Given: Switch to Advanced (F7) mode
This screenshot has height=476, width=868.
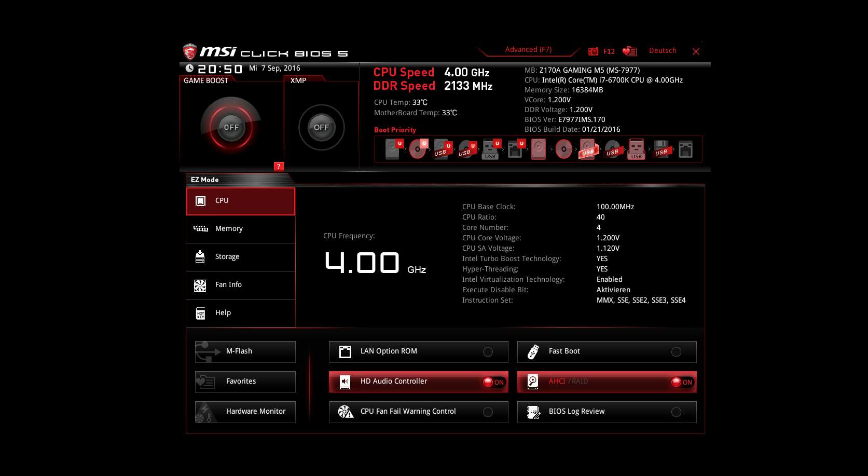Looking at the screenshot, I should click(x=527, y=49).
